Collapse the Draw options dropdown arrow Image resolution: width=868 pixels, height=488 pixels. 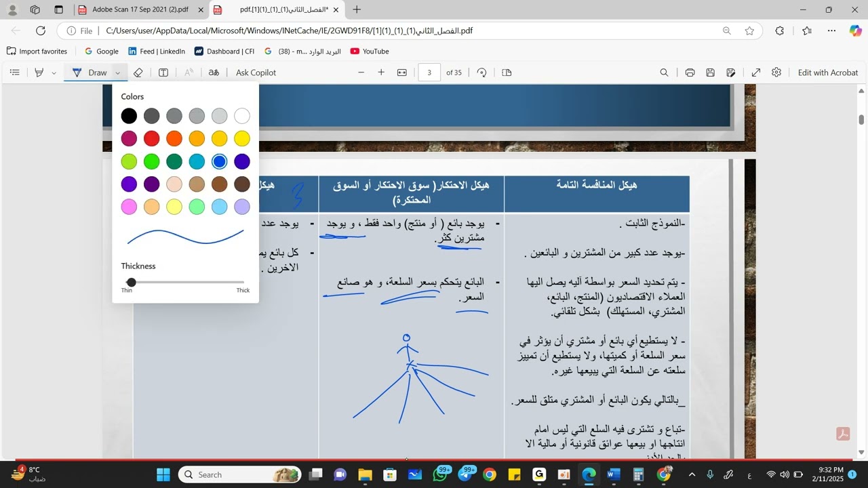(118, 73)
